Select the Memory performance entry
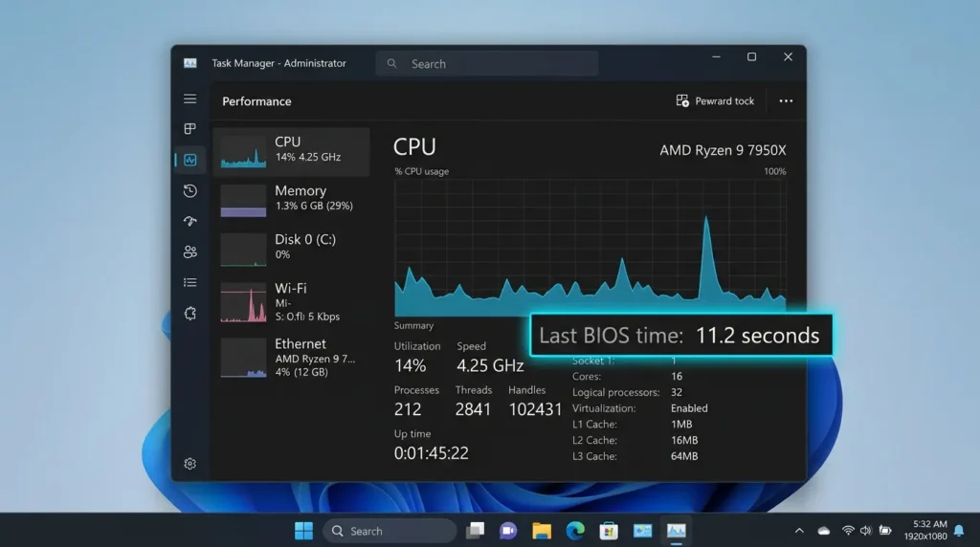The height and width of the screenshot is (547, 980). pyautogui.click(x=291, y=199)
